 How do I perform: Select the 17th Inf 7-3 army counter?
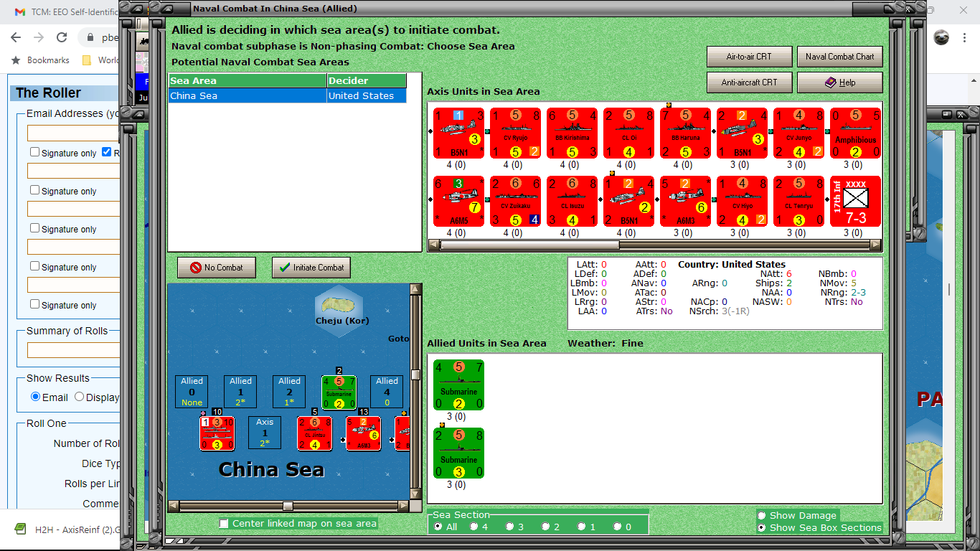pos(855,202)
